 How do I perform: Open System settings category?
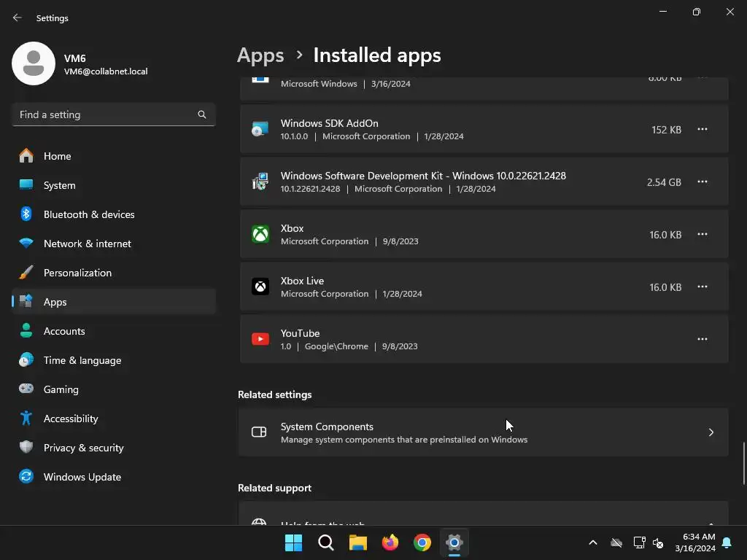coord(114,185)
